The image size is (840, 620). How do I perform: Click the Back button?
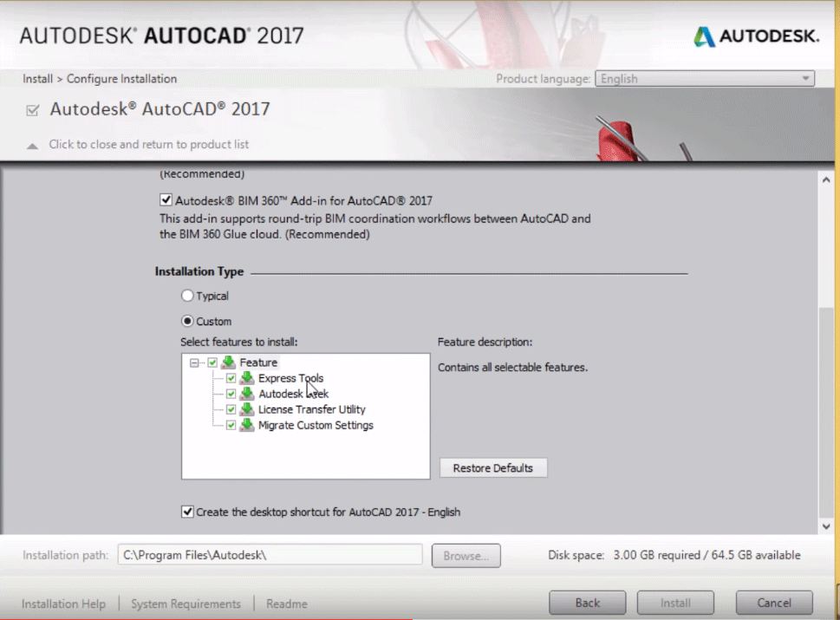(588, 603)
